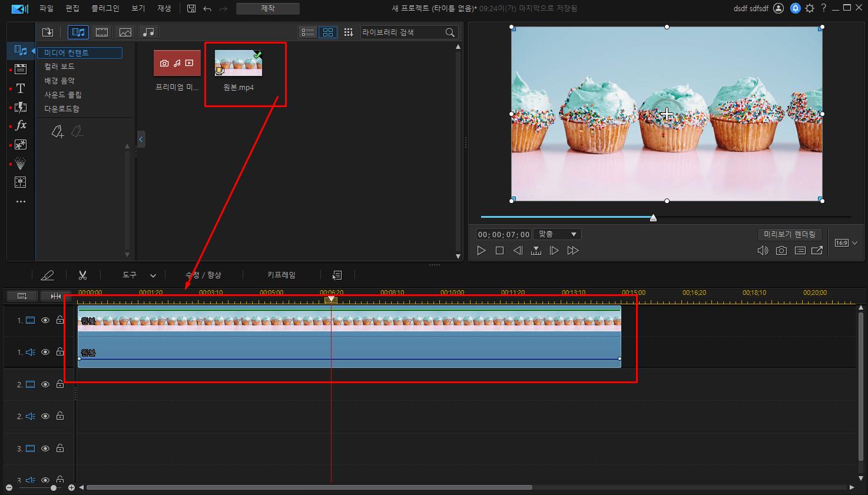Show all media types filter
868x495 pixels.
click(x=78, y=32)
